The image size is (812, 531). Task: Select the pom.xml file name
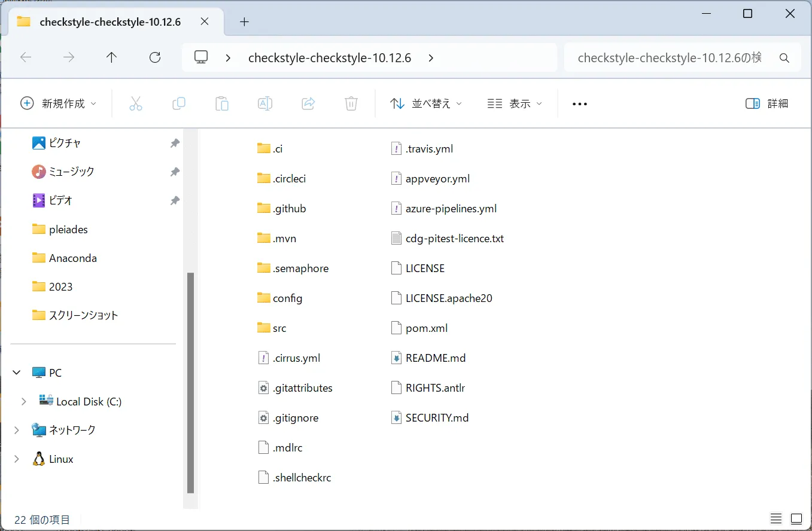point(427,328)
